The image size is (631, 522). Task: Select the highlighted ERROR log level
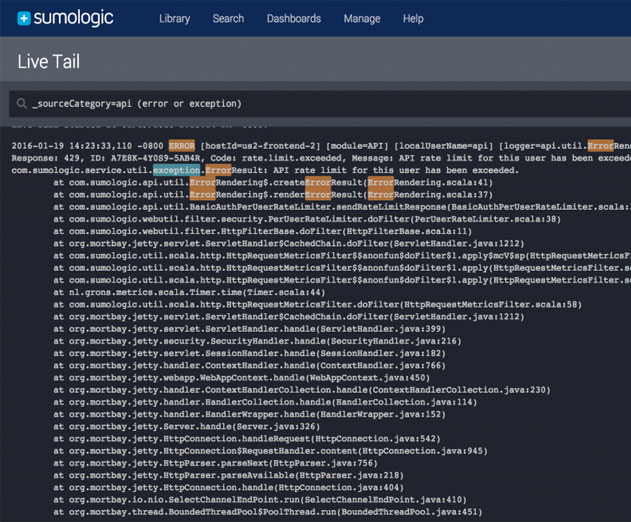tap(182, 146)
